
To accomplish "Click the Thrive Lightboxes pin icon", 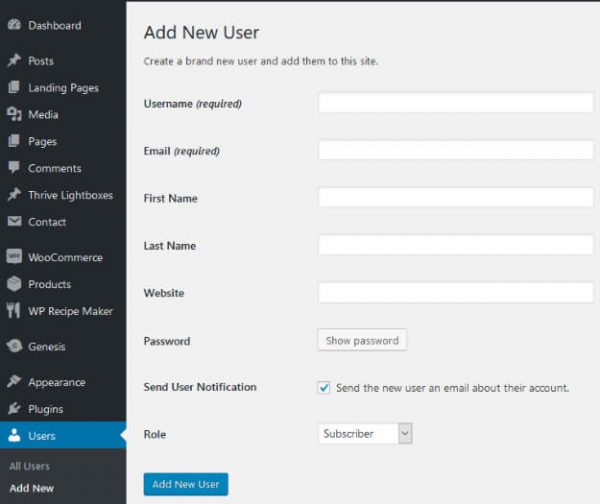I will coord(14,194).
